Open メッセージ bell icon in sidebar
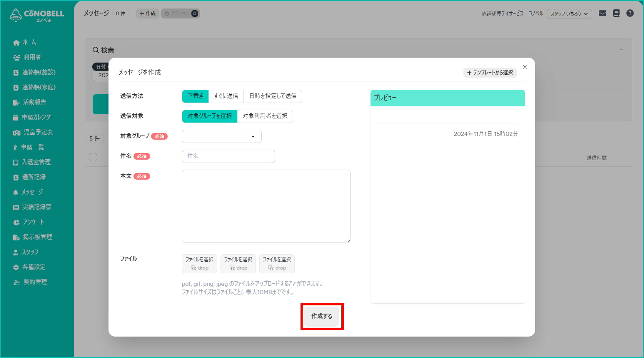This screenshot has height=358, width=644. (x=16, y=192)
